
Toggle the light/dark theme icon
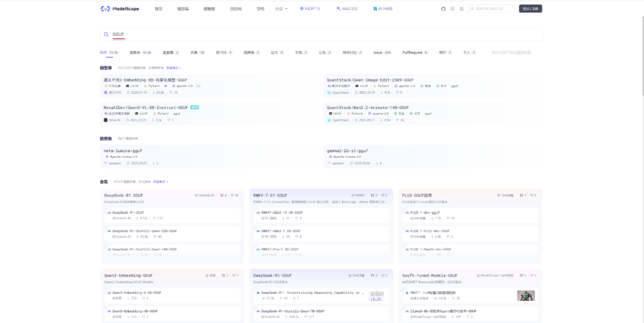pos(452,8)
